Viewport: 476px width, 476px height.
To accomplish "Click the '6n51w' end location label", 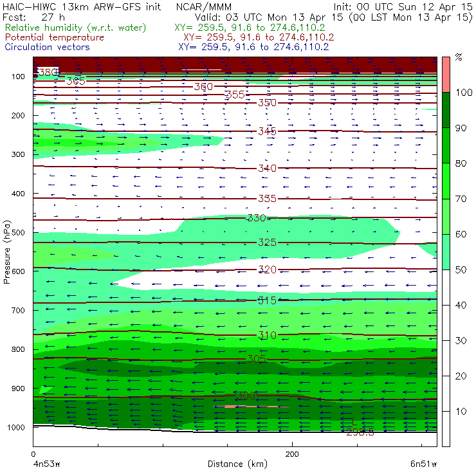I will click(x=423, y=464).
